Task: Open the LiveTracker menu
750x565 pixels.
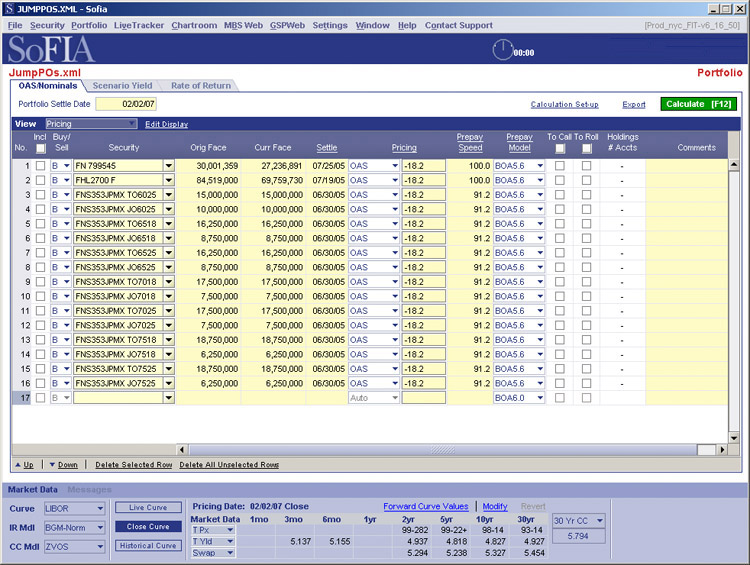Action: 138,25
